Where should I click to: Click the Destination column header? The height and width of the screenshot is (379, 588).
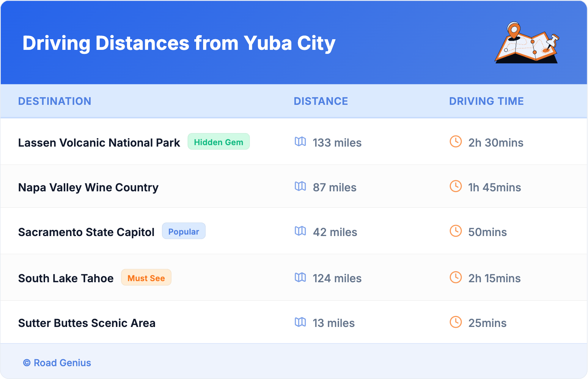click(55, 101)
